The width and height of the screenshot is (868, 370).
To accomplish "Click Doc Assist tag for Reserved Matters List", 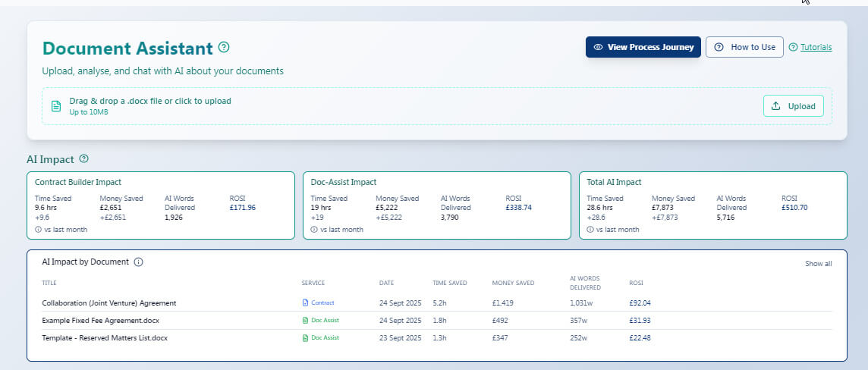I will point(320,338).
